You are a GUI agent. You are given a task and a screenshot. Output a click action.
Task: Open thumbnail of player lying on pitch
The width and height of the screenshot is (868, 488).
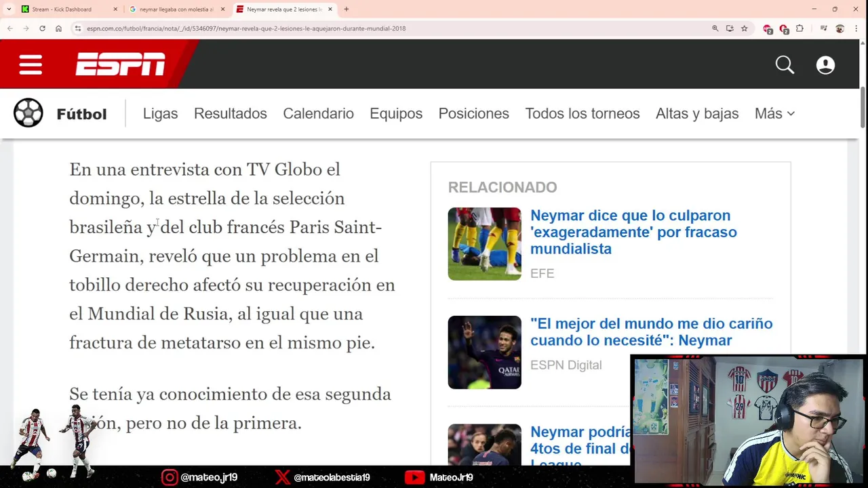pos(484,244)
